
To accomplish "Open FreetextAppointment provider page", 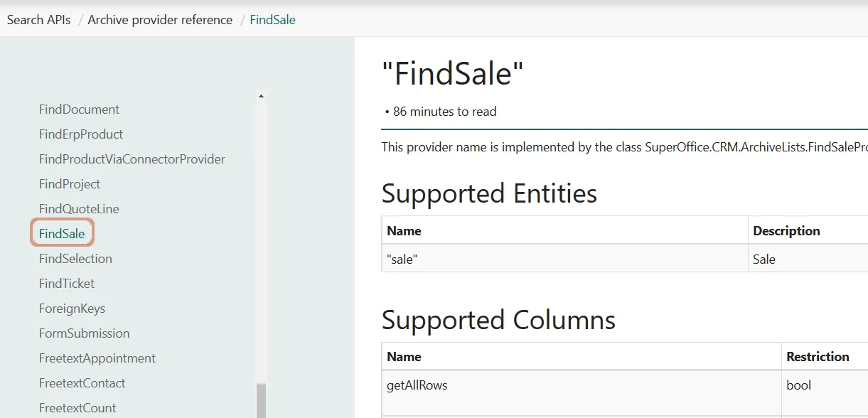I will point(97,358).
